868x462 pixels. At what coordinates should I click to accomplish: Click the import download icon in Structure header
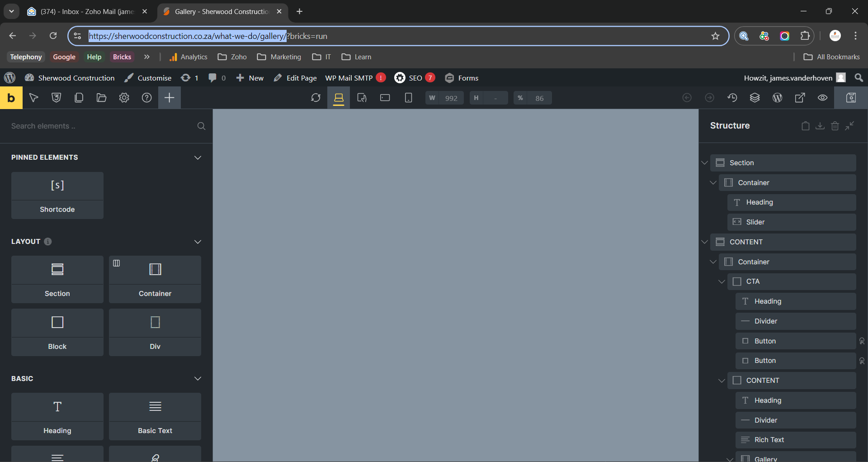point(820,126)
